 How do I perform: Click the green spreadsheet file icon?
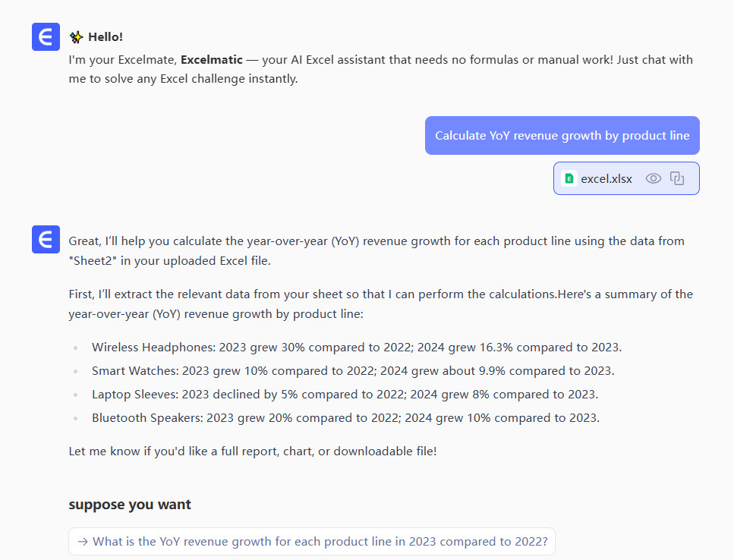[569, 179]
